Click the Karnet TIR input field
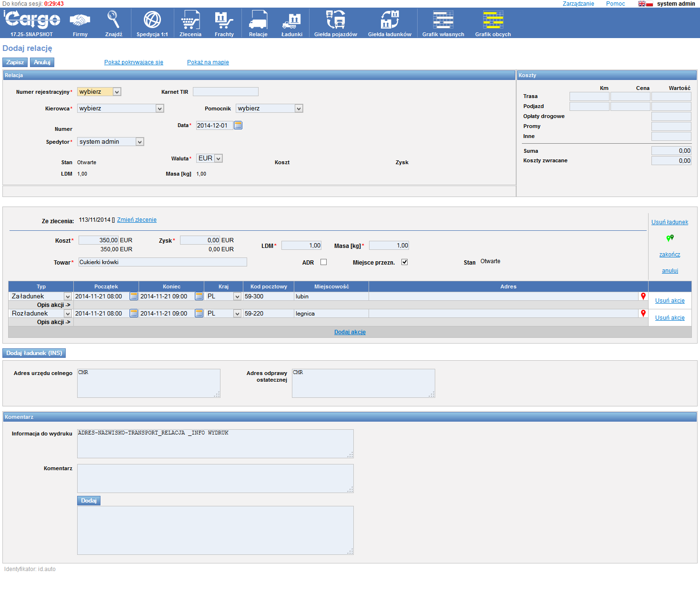Screen dimensions: 700x592 pos(226,92)
